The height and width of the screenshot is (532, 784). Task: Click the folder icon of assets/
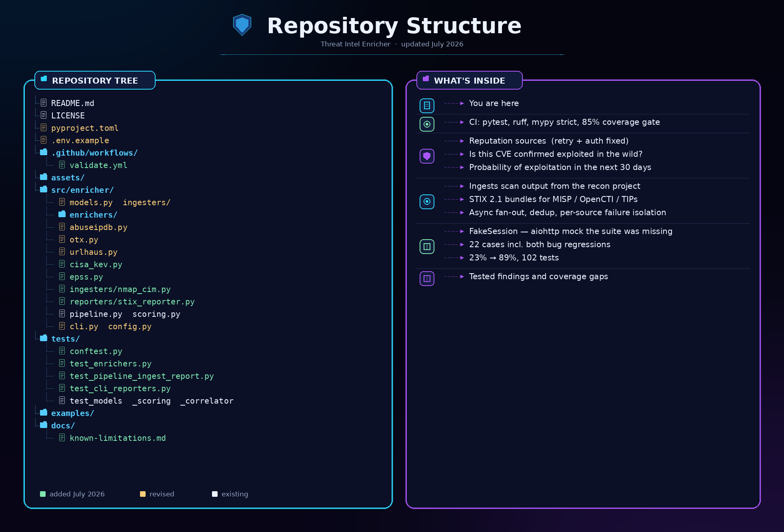44,177
